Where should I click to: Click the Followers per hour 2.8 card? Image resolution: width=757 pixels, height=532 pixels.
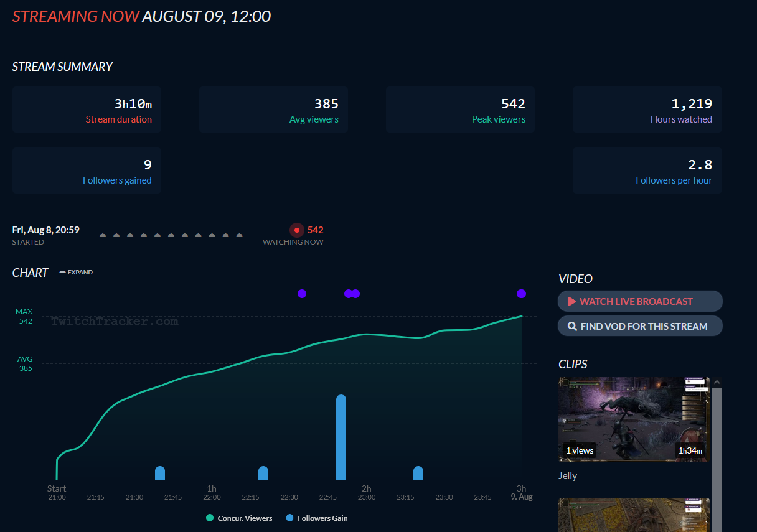click(x=647, y=170)
